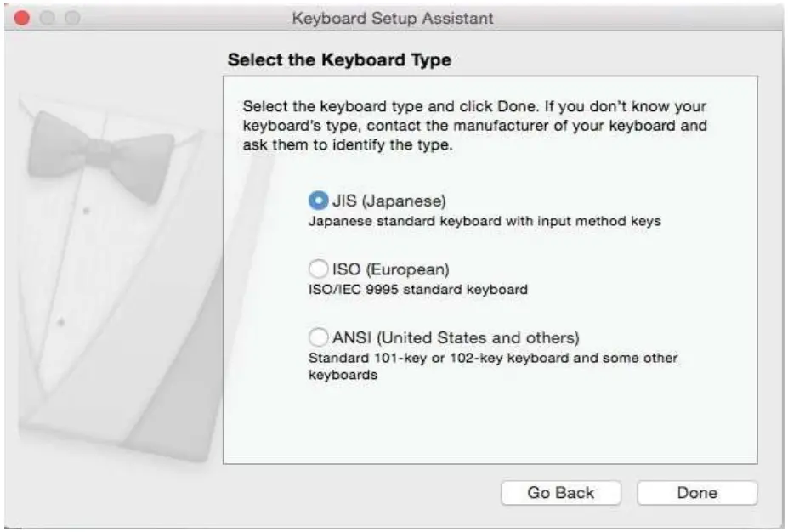Click the Done button
The height and width of the screenshot is (532, 788).
696,493
